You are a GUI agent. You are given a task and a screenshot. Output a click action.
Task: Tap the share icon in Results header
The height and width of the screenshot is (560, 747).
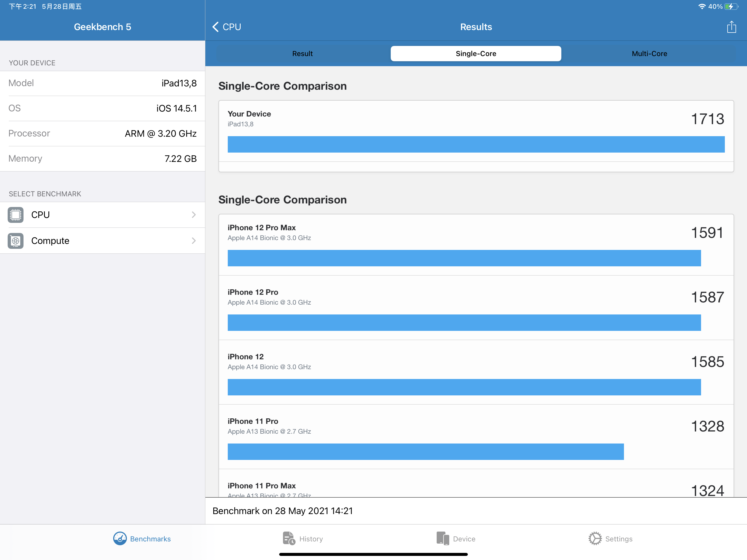(x=731, y=27)
